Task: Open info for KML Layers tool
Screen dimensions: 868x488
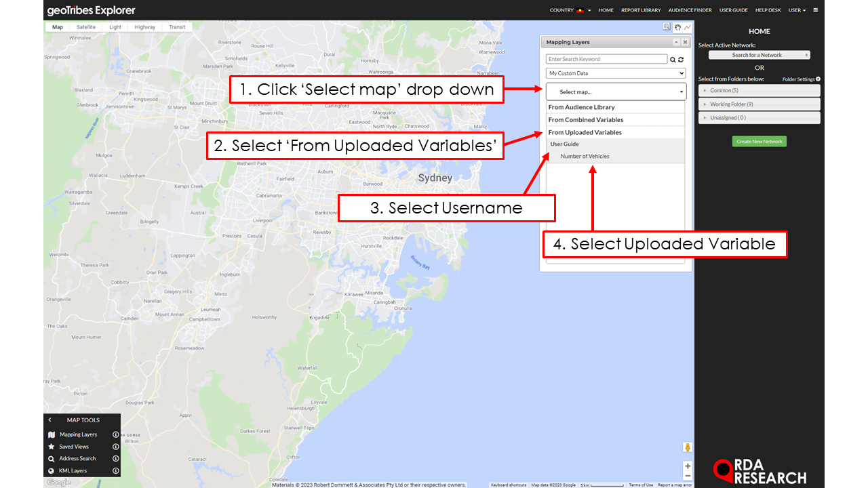Action: (x=116, y=470)
